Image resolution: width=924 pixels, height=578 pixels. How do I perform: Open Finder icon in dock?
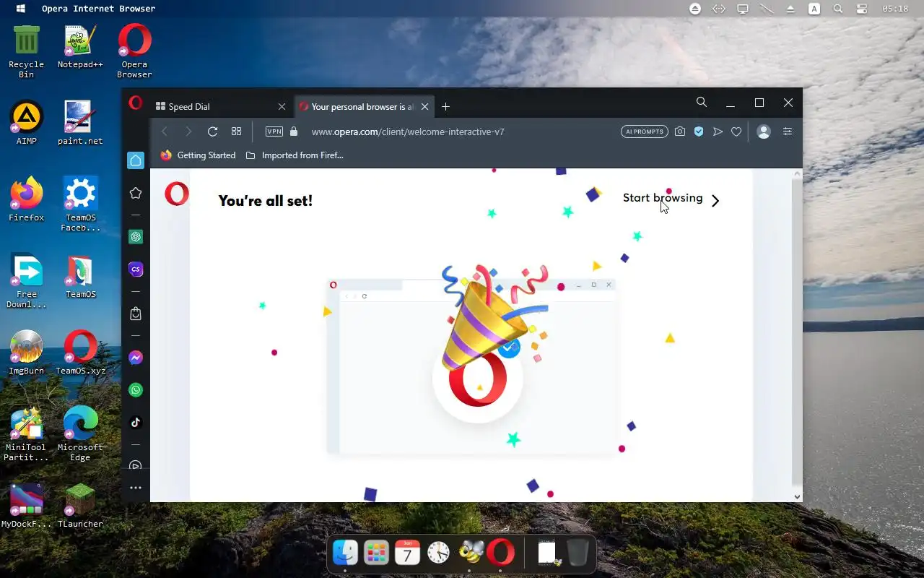(x=345, y=553)
